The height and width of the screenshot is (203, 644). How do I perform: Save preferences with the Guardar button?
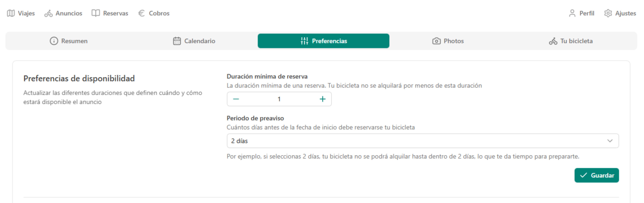[597, 175]
